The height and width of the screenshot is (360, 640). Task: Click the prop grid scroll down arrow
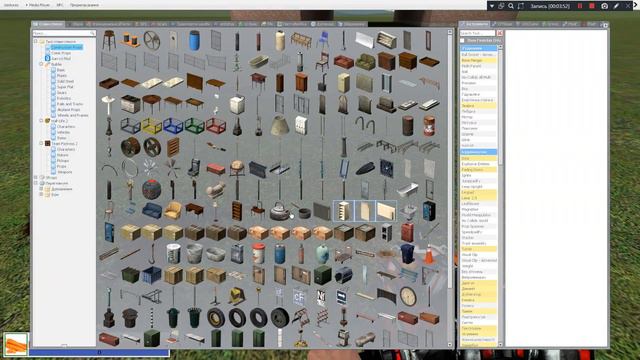click(450, 345)
